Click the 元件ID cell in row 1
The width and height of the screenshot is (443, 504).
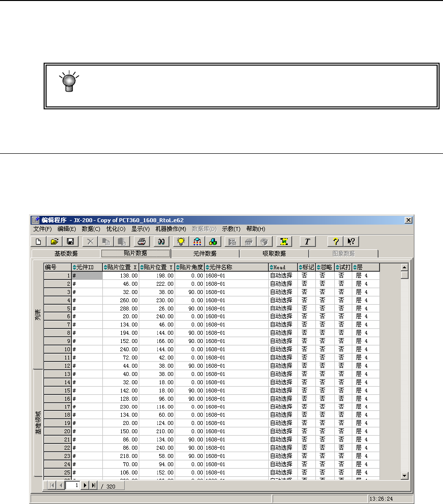[87, 276]
